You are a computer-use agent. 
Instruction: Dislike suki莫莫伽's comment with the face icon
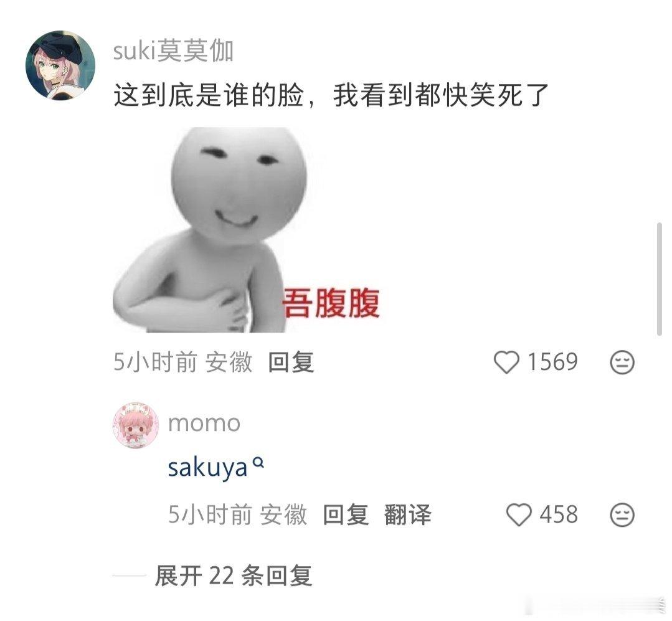point(622,362)
